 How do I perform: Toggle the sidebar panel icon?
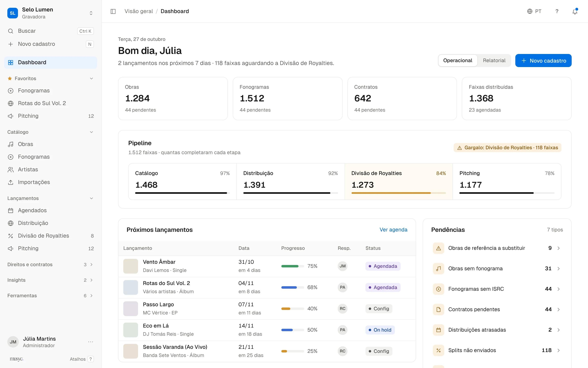tap(113, 11)
